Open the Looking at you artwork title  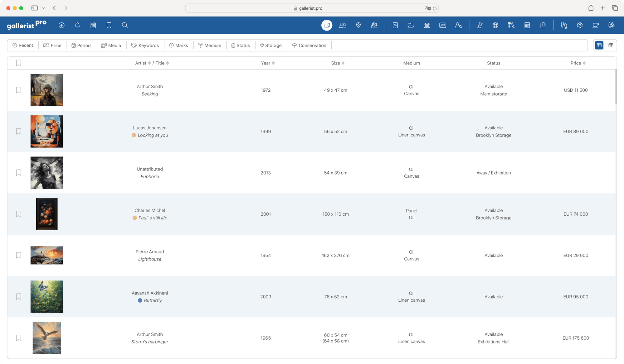[x=153, y=135]
